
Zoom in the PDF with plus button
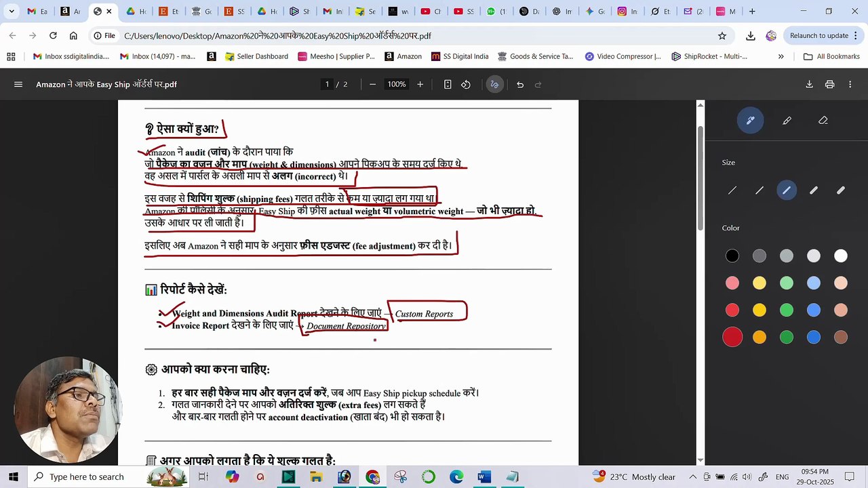pos(420,85)
